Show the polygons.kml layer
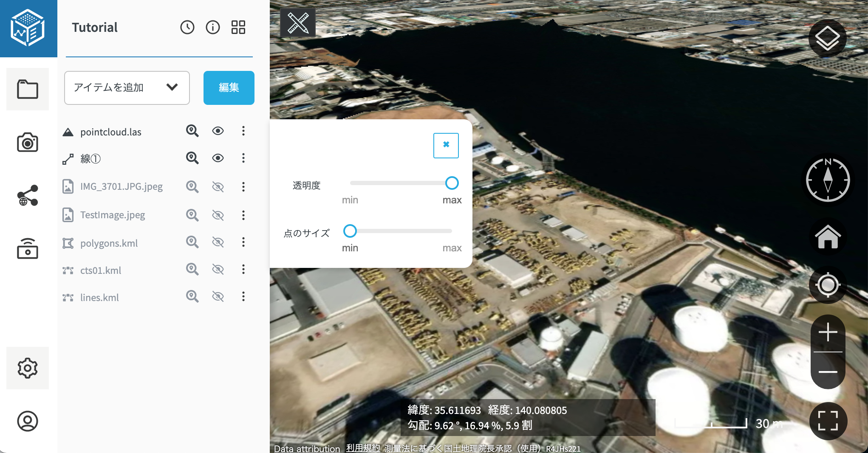The height and width of the screenshot is (453, 868). (218, 242)
